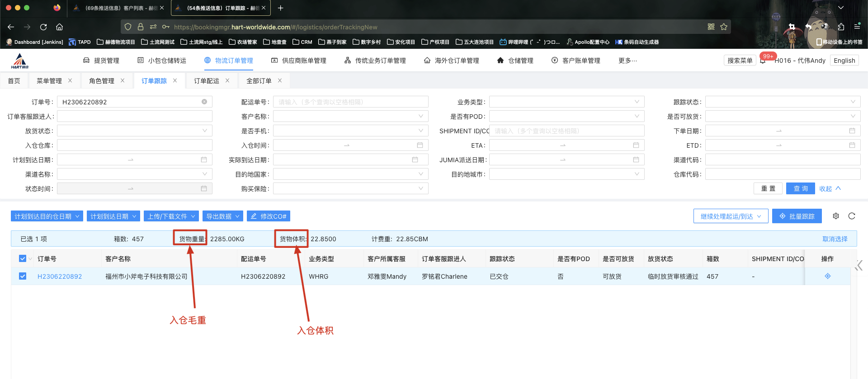Click the 配运单号 input field
Image resolution: width=868 pixels, height=379 pixels.
click(350, 102)
